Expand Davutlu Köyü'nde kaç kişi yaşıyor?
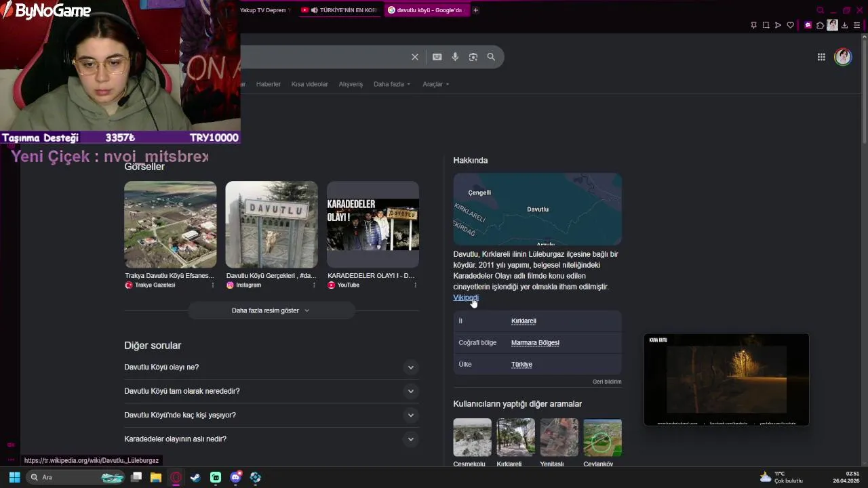This screenshot has width=868, height=488. coord(271,415)
